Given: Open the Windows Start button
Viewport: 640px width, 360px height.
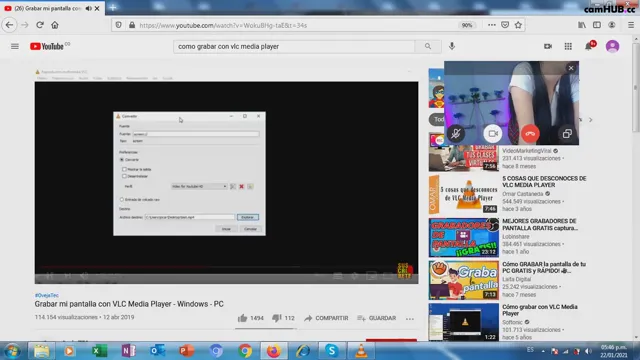Looking at the screenshot, I should click(x=12, y=351).
